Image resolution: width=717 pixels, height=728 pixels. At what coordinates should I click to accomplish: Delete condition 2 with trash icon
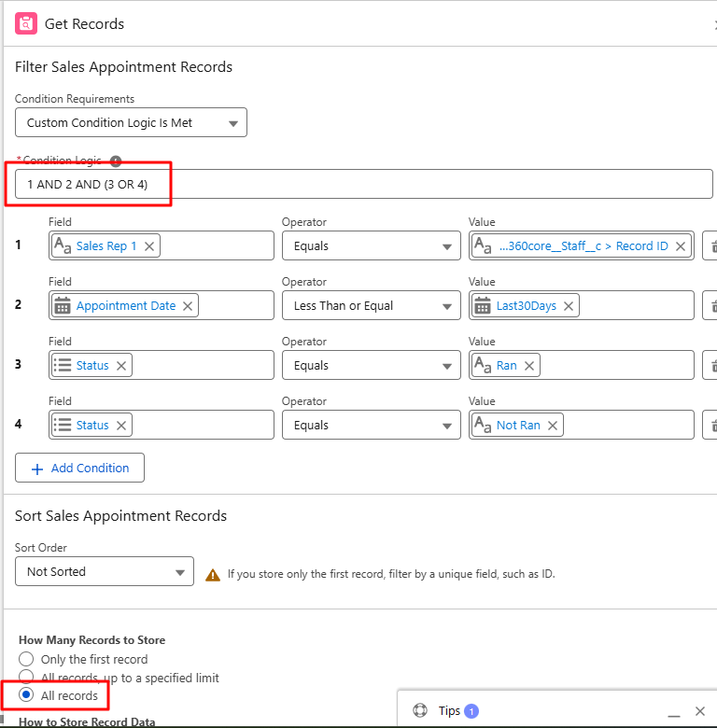(x=710, y=306)
